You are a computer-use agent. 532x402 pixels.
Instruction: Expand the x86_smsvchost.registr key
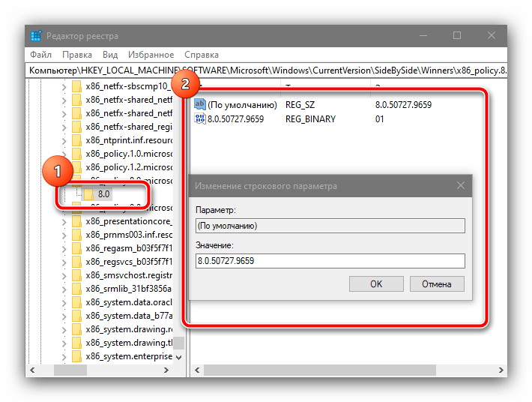pyautogui.click(x=64, y=276)
